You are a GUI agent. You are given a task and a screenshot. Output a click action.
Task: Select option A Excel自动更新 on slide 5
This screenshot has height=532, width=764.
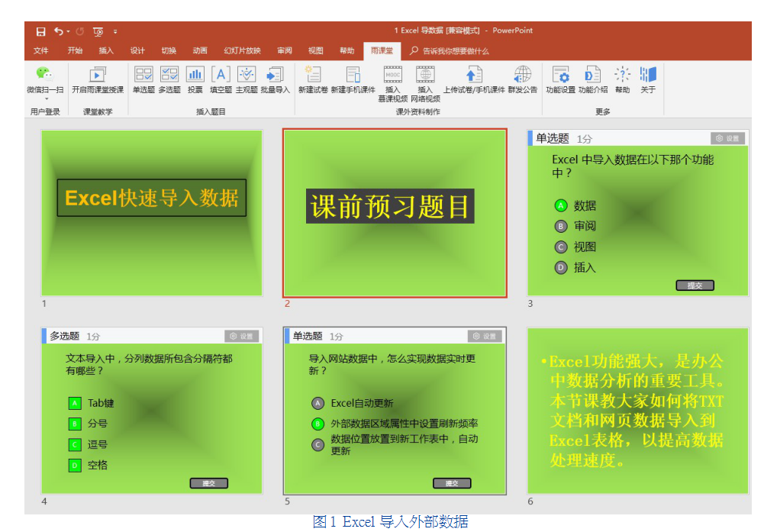(x=318, y=403)
